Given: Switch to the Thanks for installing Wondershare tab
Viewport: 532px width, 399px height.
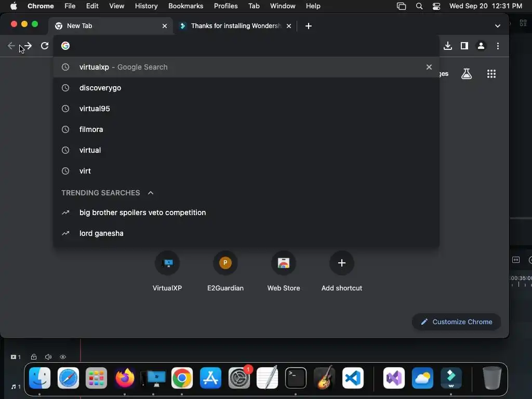Looking at the screenshot, I should 235,26.
